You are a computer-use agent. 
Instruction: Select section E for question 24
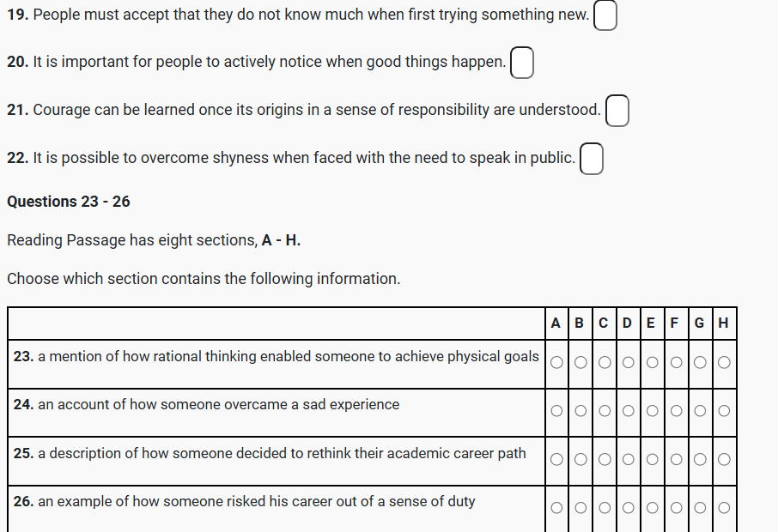652,411
